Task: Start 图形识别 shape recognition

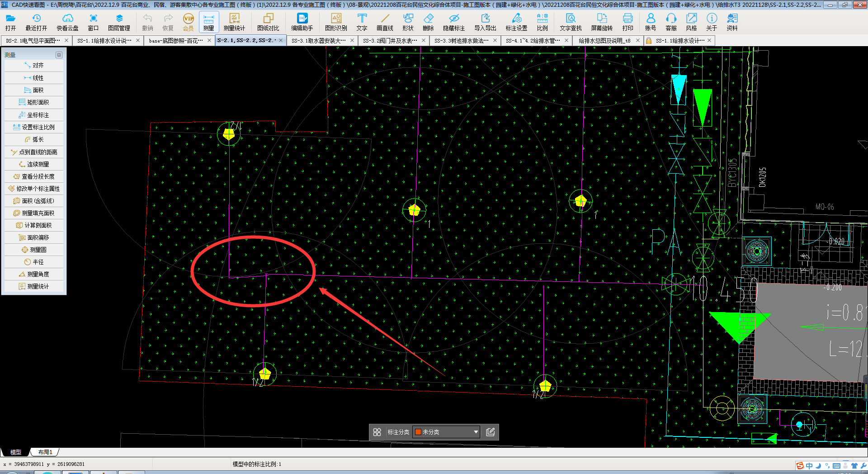Action: tap(336, 22)
